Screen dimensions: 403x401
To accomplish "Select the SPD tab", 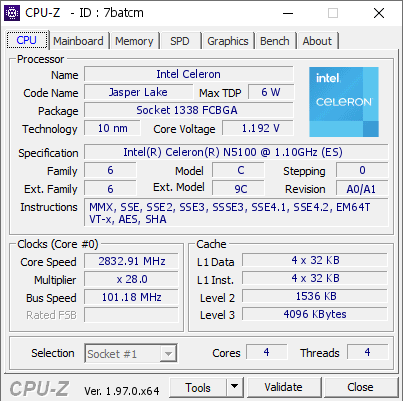I will [x=180, y=41].
